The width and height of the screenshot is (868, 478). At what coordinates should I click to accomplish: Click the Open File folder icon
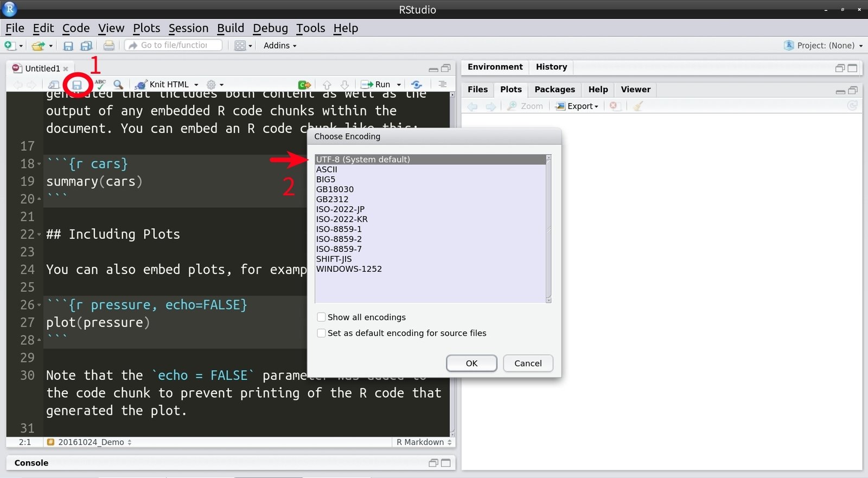pos(38,46)
